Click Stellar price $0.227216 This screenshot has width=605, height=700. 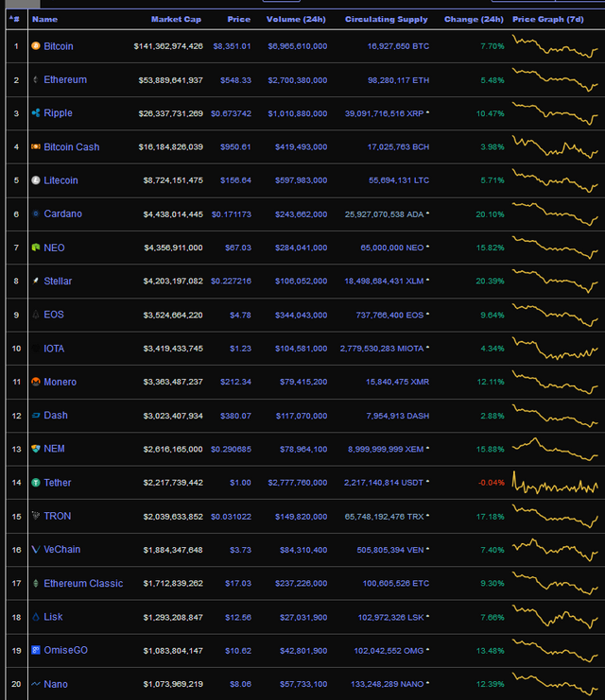[x=231, y=281]
